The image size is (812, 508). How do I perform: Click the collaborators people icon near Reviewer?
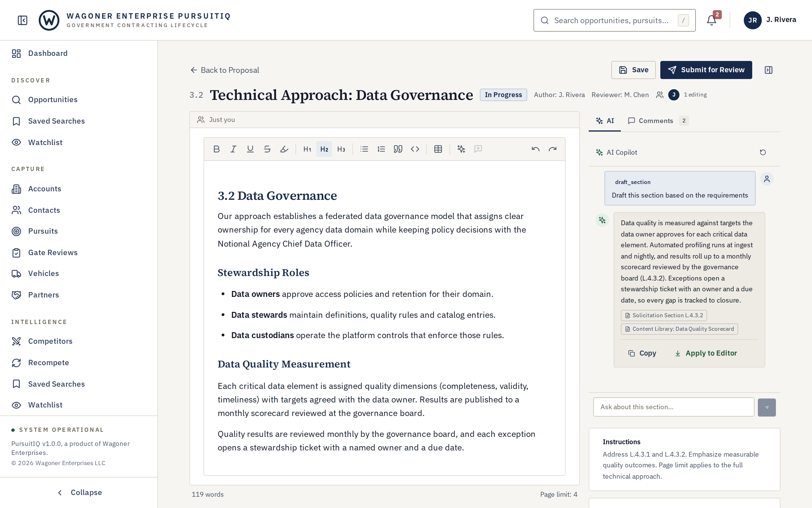(x=660, y=95)
